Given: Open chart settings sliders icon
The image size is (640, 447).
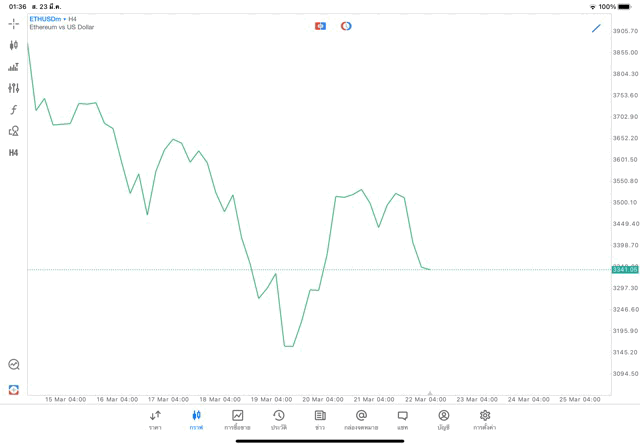Looking at the screenshot, I should coord(13,88).
